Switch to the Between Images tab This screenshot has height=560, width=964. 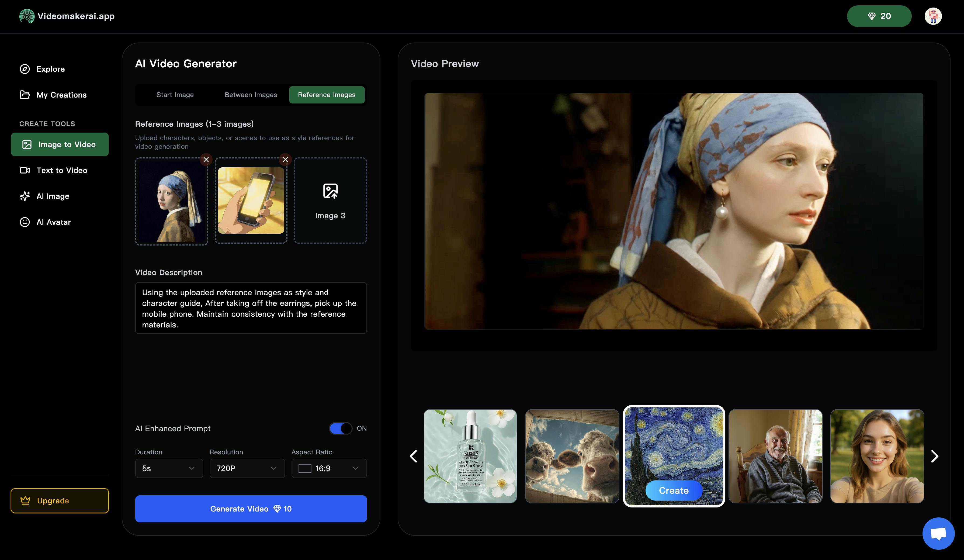coord(251,95)
